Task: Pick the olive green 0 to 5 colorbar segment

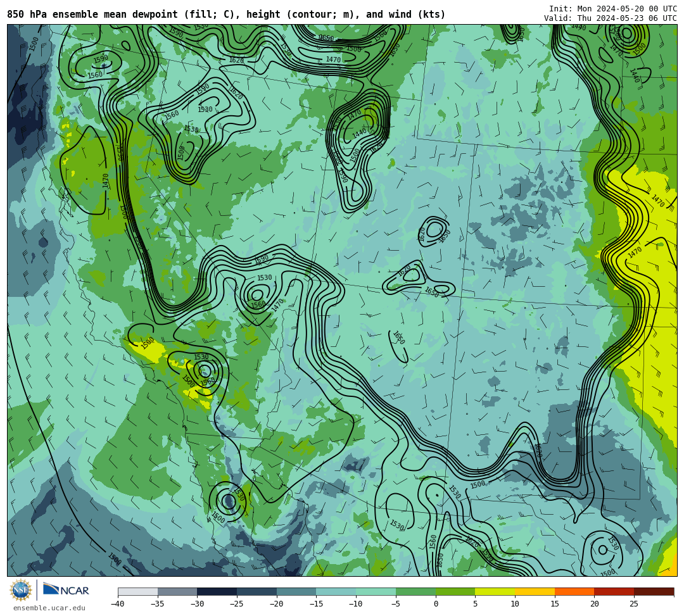Action: tap(455, 591)
